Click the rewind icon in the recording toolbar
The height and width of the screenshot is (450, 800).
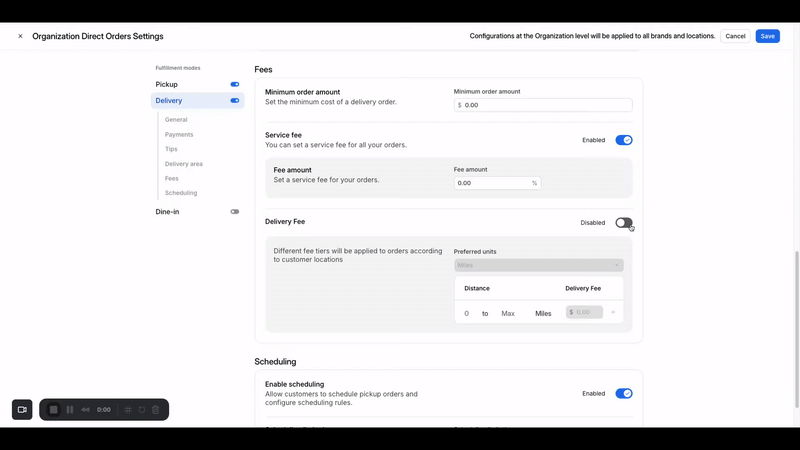pos(85,410)
